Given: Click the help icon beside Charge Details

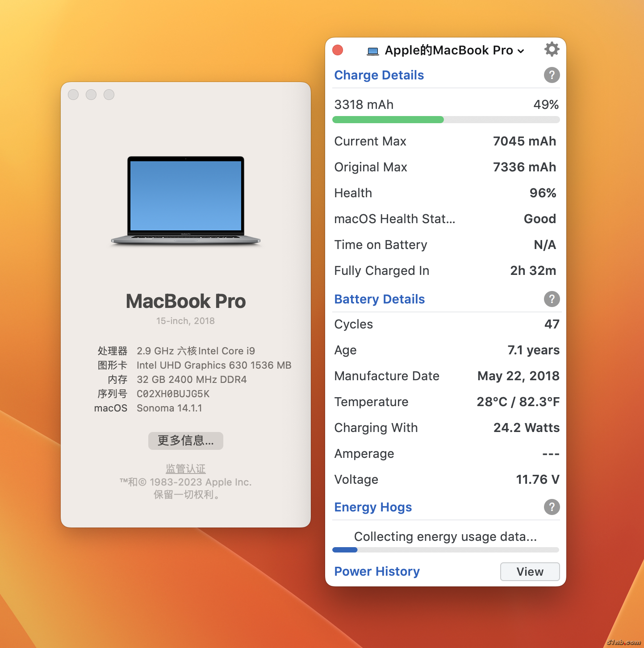Looking at the screenshot, I should click(x=552, y=75).
